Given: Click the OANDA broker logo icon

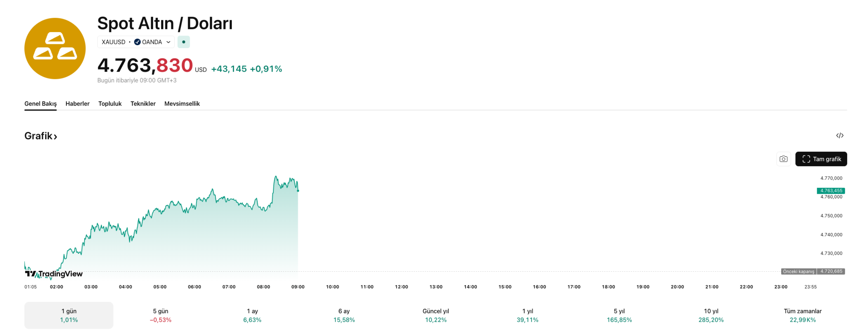Looking at the screenshot, I should click(x=138, y=42).
